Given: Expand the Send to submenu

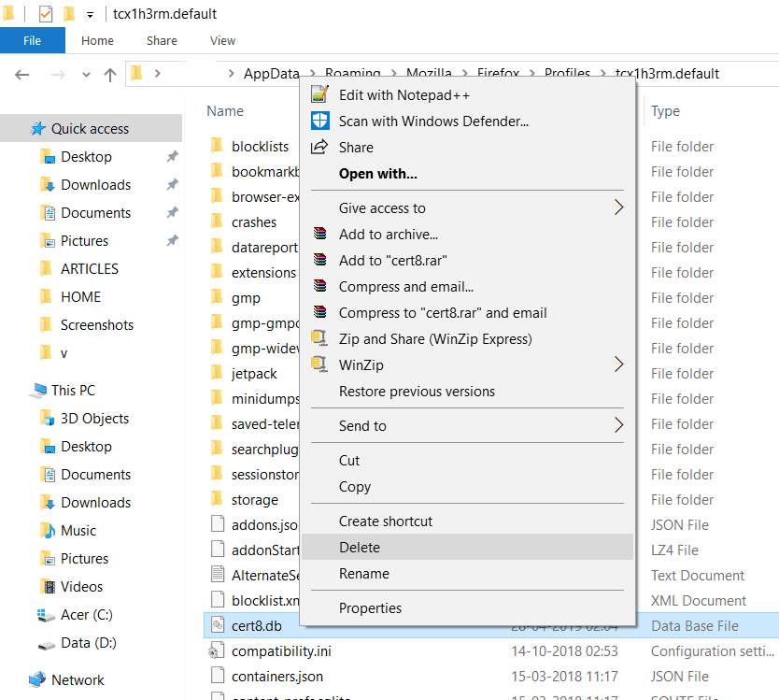Looking at the screenshot, I should point(617,426).
